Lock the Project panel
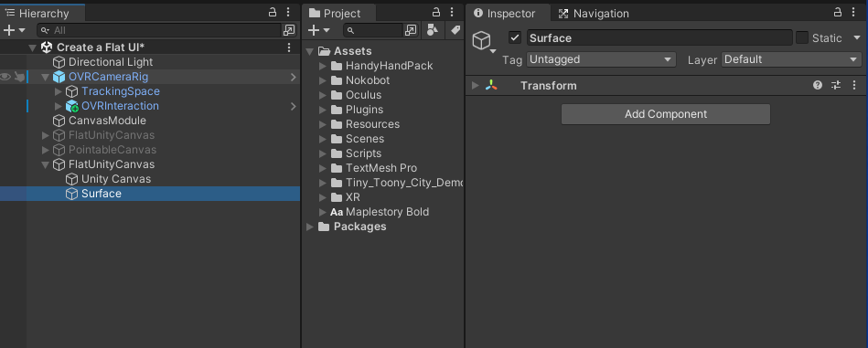This screenshot has width=868, height=348. coord(436,12)
